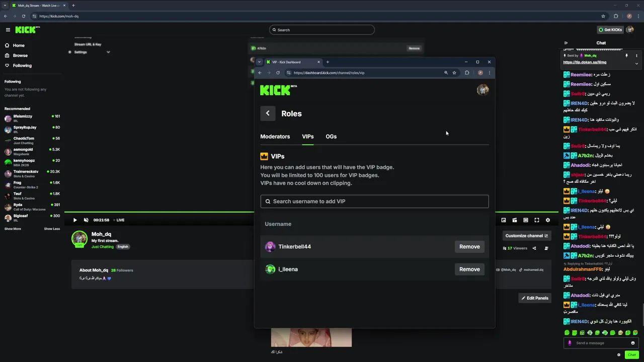Image resolution: width=644 pixels, height=362 pixels.
Task: Click the Kick logo in main window
Action: (x=27, y=30)
